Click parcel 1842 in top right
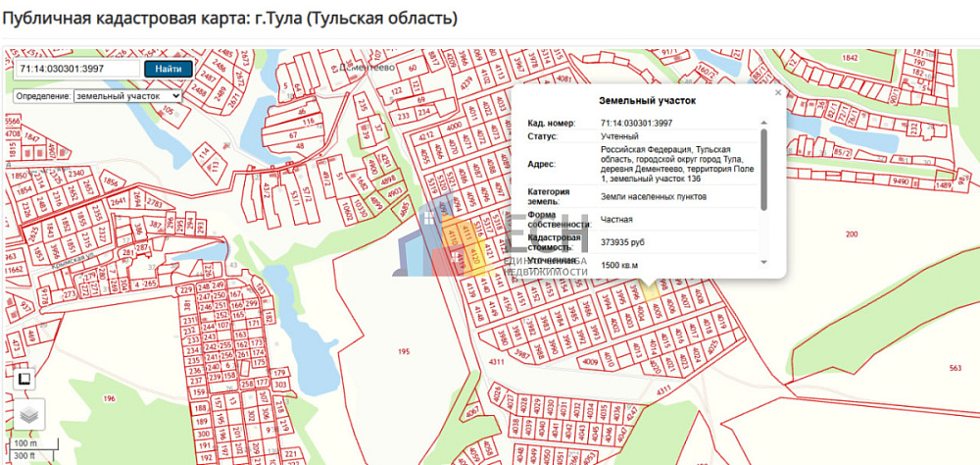The width and height of the screenshot is (980, 465). click(849, 60)
